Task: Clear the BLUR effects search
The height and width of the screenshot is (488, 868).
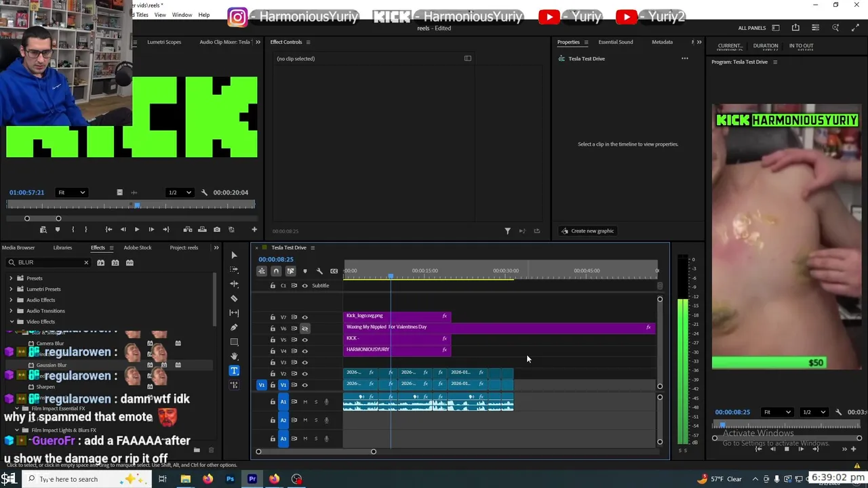Action: click(x=86, y=262)
